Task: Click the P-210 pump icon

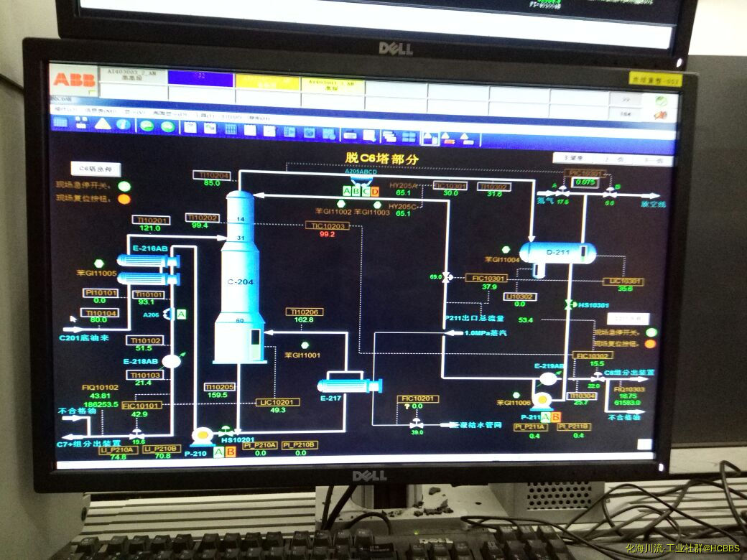Action: 202,435
